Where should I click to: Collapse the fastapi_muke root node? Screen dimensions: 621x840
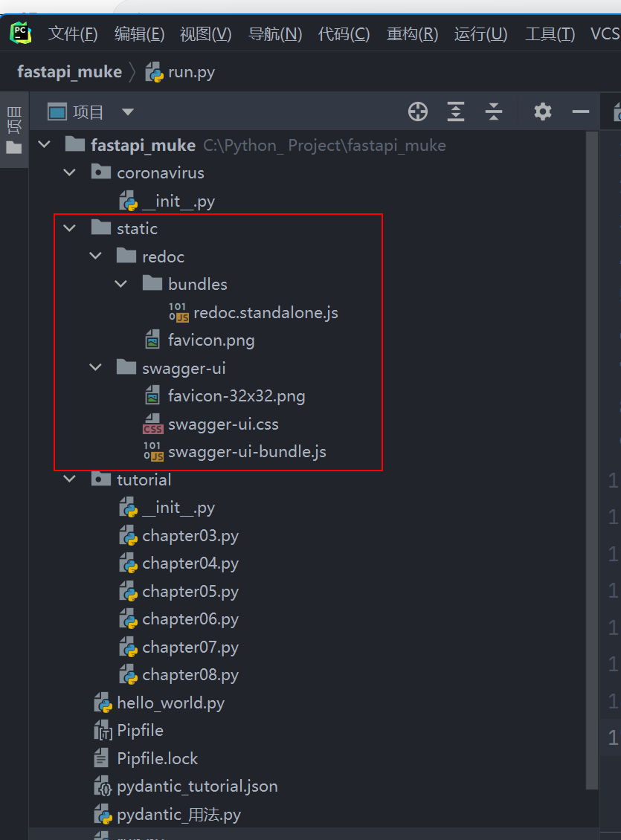45,145
